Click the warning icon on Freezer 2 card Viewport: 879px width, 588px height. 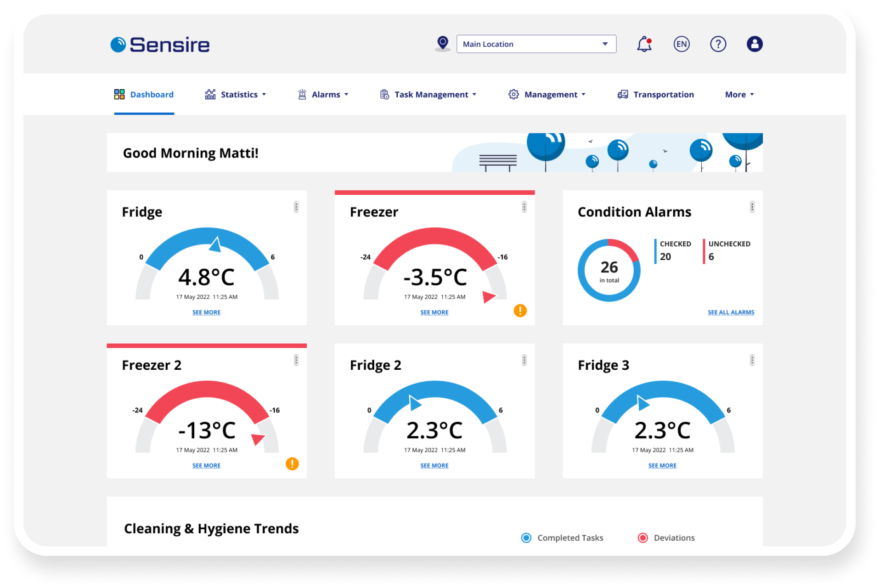(293, 464)
